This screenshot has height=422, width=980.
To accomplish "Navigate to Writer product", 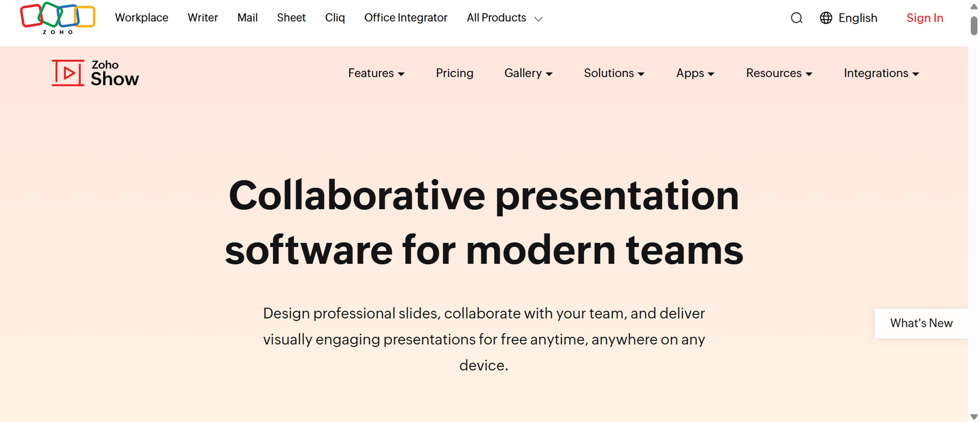I will click(x=203, y=18).
